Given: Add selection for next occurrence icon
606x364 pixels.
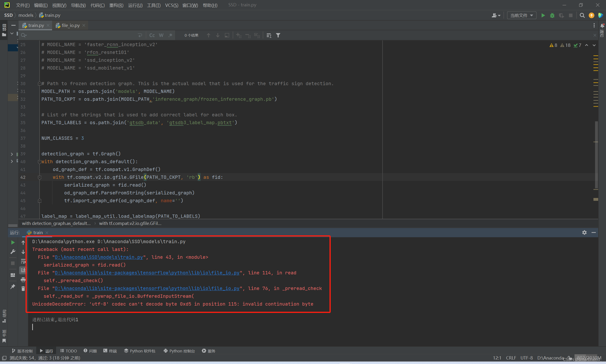Looking at the screenshot, I should click(x=239, y=35).
